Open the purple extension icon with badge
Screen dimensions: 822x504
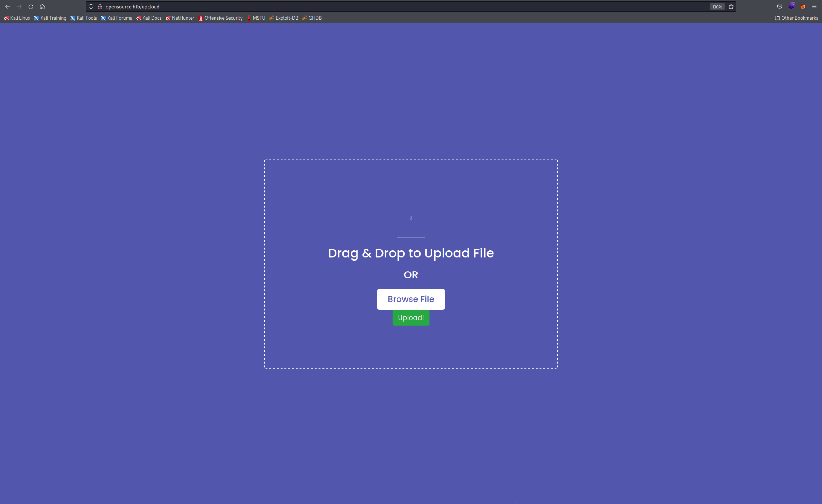791,6
